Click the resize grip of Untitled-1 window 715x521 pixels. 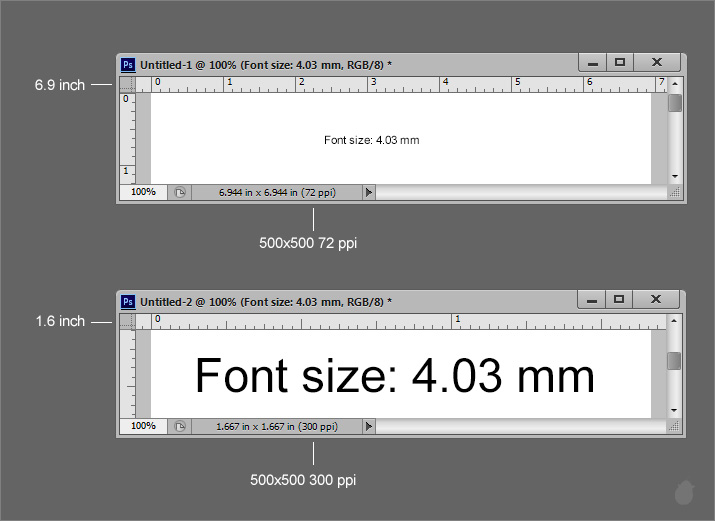(675, 192)
